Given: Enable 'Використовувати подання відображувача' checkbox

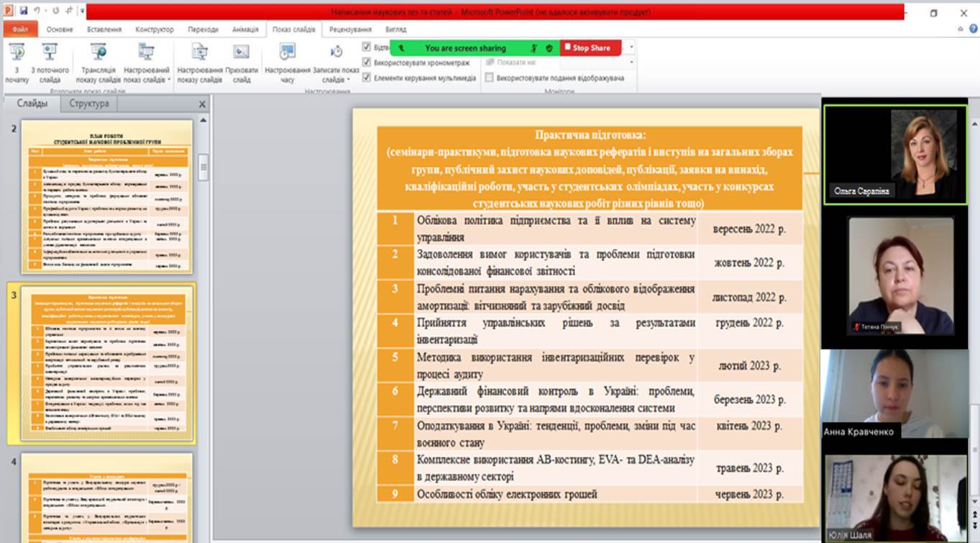Looking at the screenshot, I should tap(490, 78).
